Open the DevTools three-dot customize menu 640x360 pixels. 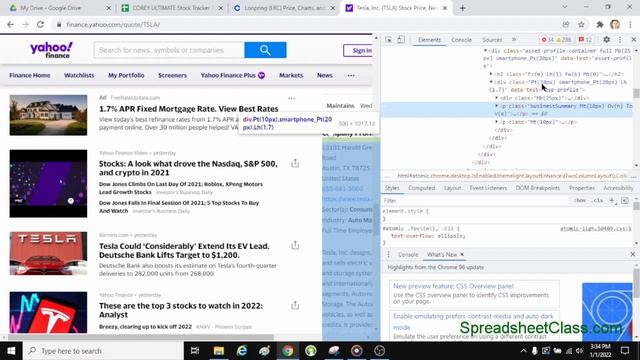pyautogui.click(x=620, y=40)
